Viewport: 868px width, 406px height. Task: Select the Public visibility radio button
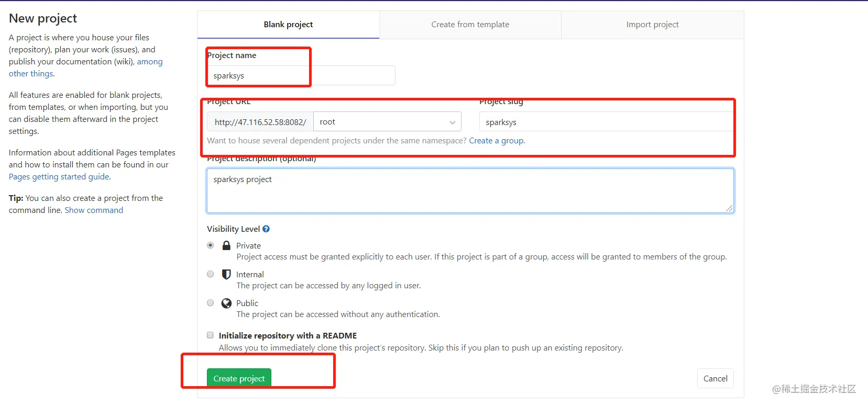tap(211, 302)
